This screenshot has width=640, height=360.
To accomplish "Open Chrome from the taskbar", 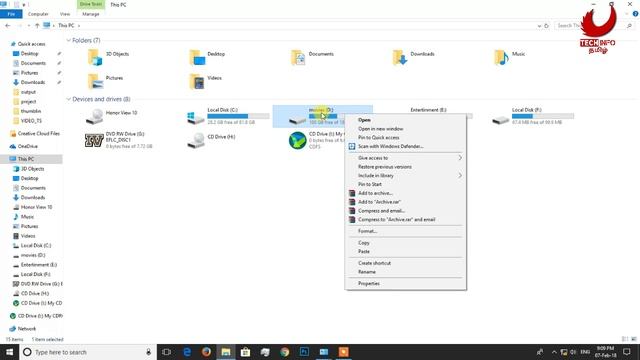I will [x=284, y=352].
